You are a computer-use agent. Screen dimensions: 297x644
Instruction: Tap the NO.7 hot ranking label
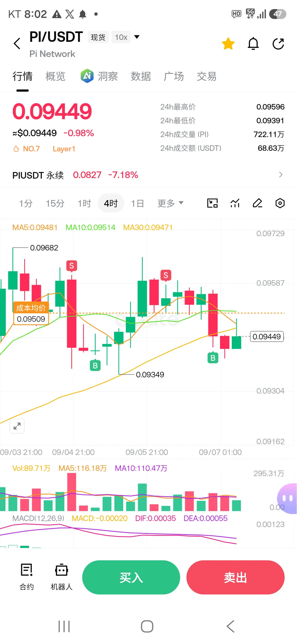pyautogui.click(x=27, y=149)
